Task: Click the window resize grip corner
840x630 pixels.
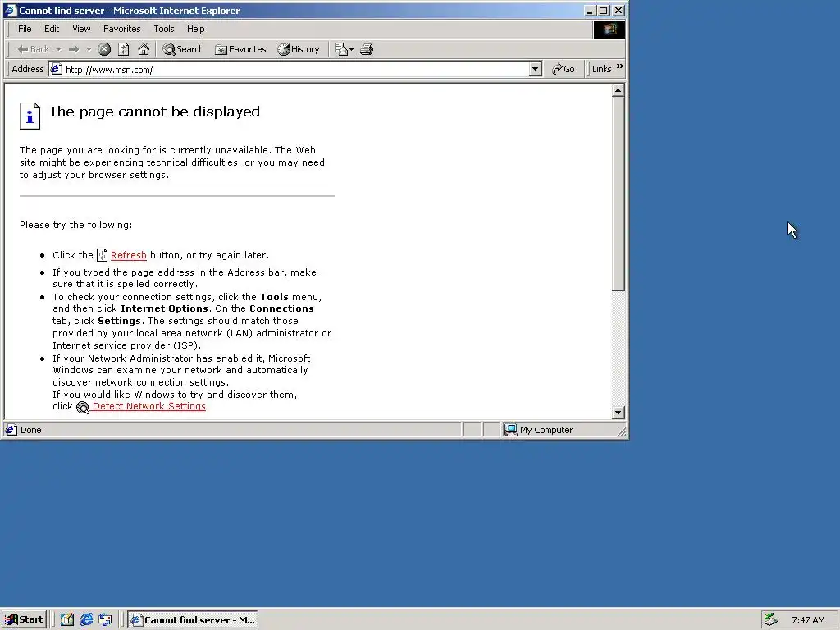Action: (x=621, y=431)
